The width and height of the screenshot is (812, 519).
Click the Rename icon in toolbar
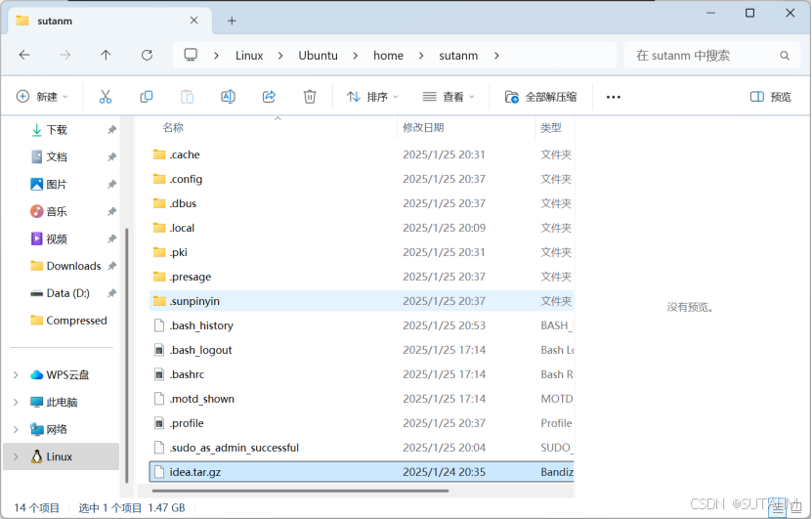tap(228, 97)
